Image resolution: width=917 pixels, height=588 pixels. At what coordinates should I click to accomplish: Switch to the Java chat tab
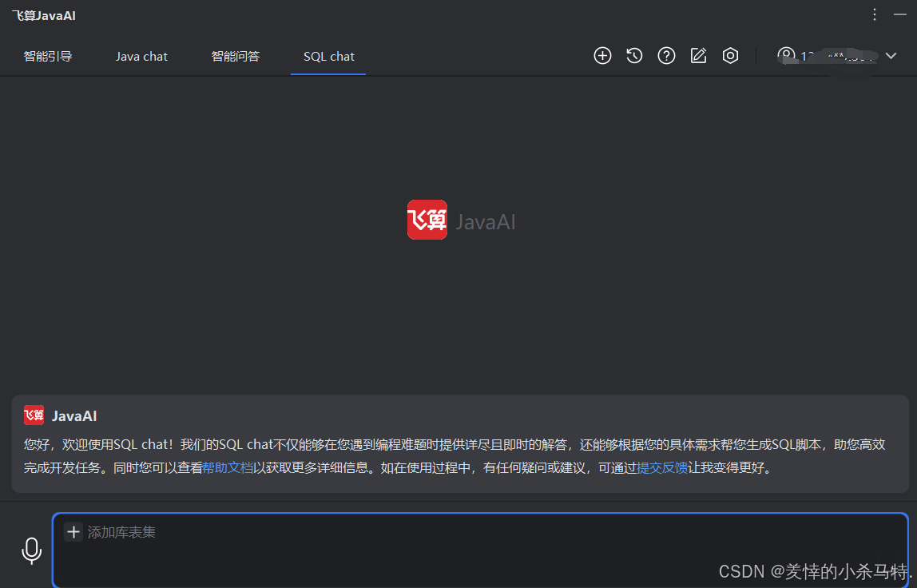coord(141,56)
